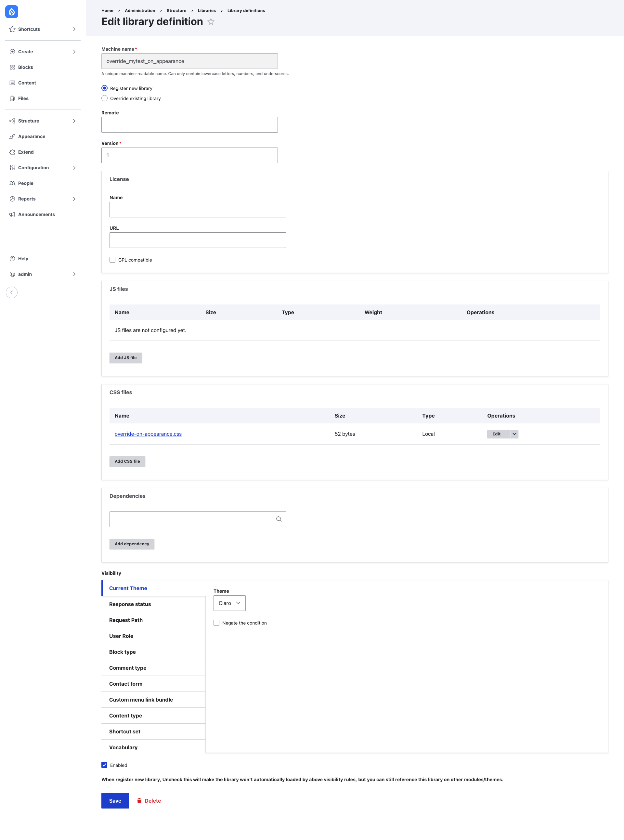Select Override existing library option
The width and height of the screenshot is (624, 840).
pyautogui.click(x=104, y=98)
